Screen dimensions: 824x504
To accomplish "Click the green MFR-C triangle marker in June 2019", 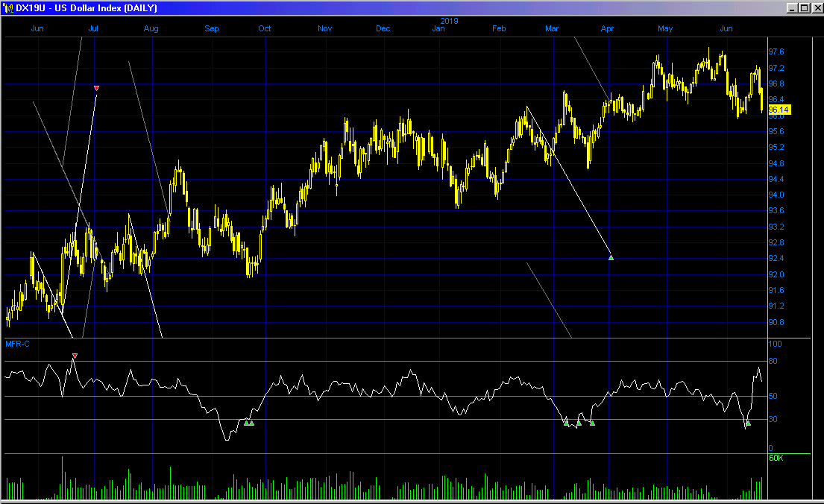I will click(749, 423).
